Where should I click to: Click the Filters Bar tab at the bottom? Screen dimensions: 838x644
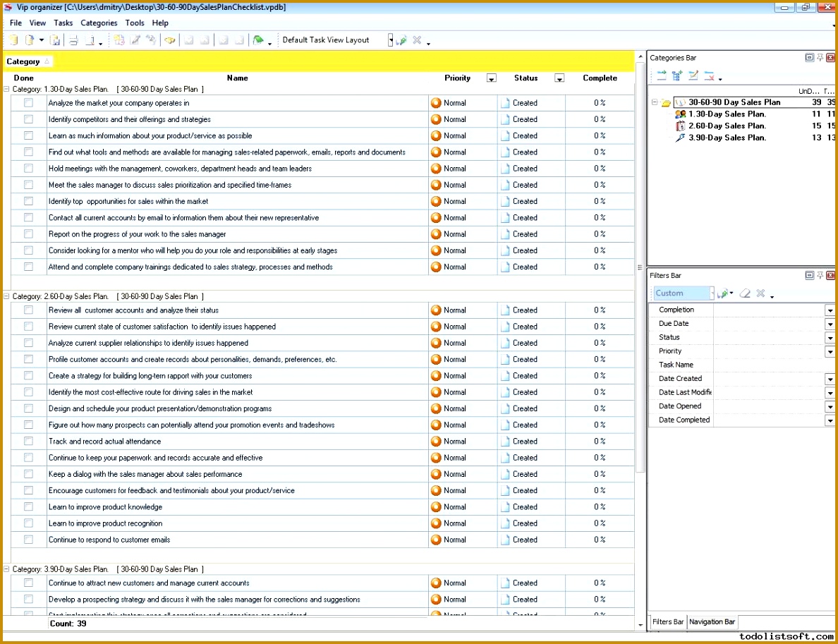[667, 622]
